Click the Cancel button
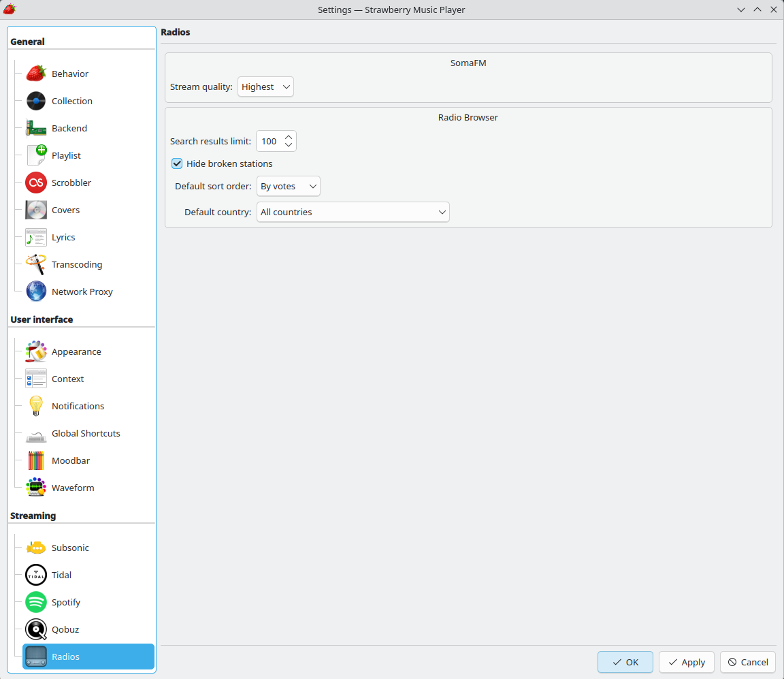Image resolution: width=784 pixels, height=679 pixels. pos(748,662)
